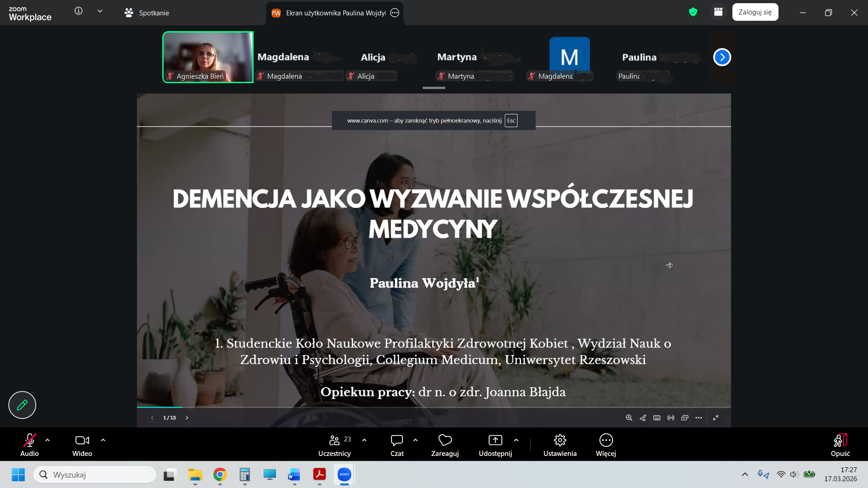
Task: Click the Zaloguj się button
Action: click(x=755, y=12)
